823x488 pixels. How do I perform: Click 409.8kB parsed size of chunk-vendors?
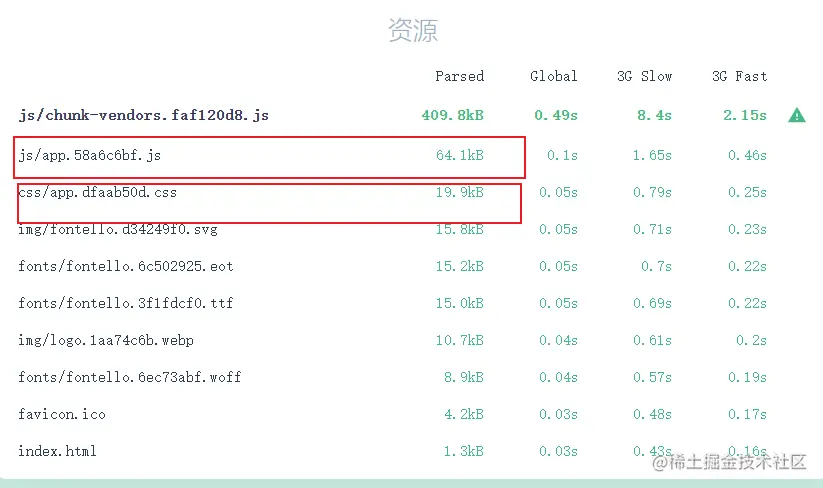point(452,116)
